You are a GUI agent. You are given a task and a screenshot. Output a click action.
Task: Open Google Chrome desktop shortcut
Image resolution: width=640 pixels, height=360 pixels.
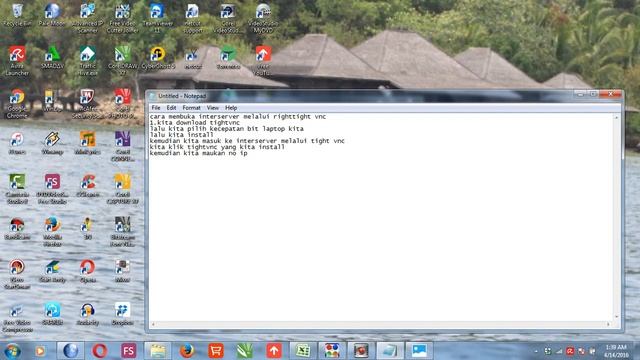click(x=17, y=104)
